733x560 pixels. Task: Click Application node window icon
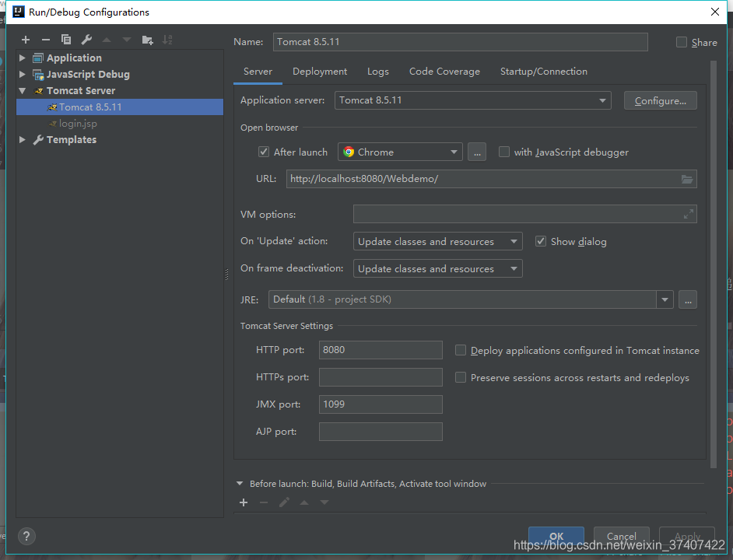[x=38, y=58]
